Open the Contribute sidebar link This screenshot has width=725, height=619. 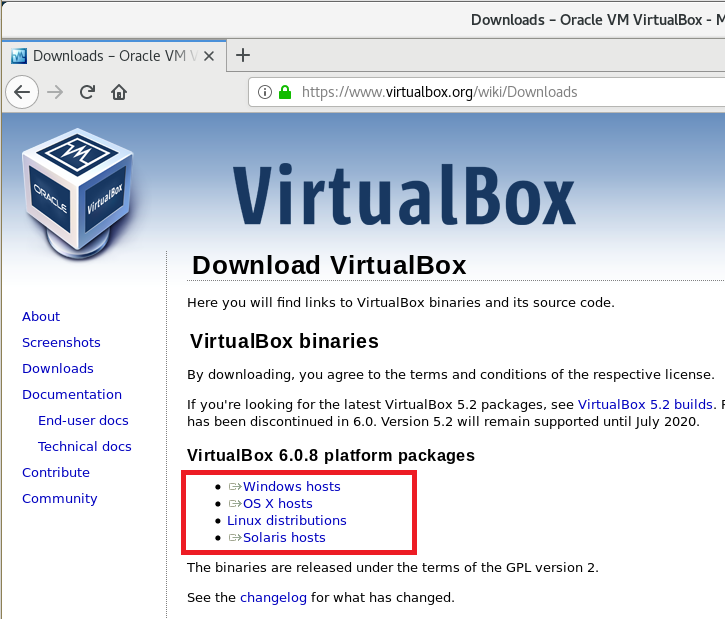tap(56, 472)
